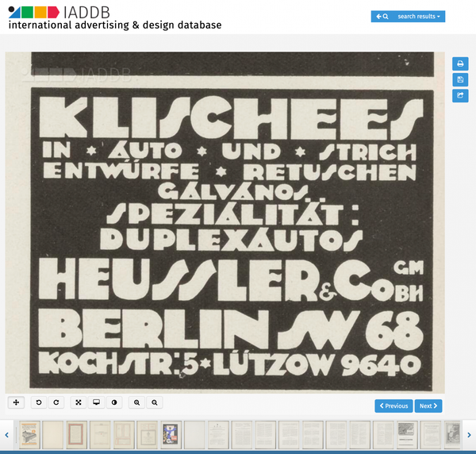Rotate the image clockwise
This screenshot has height=454, width=476.
pos(56,402)
